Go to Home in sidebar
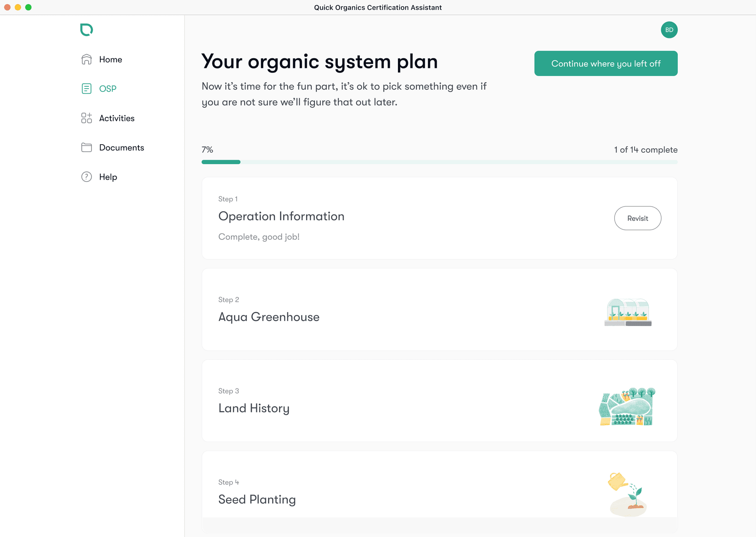 coord(110,59)
